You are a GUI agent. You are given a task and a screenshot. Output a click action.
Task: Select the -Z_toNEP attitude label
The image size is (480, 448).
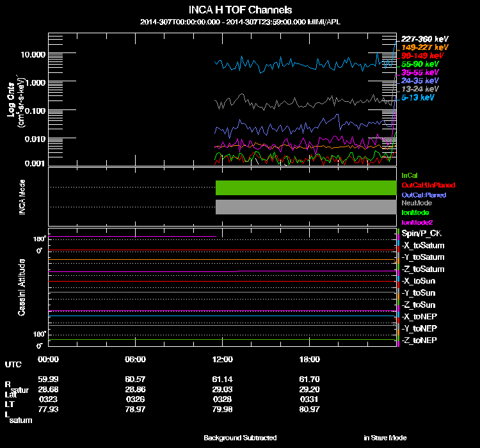pyautogui.click(x=419, y=340)
